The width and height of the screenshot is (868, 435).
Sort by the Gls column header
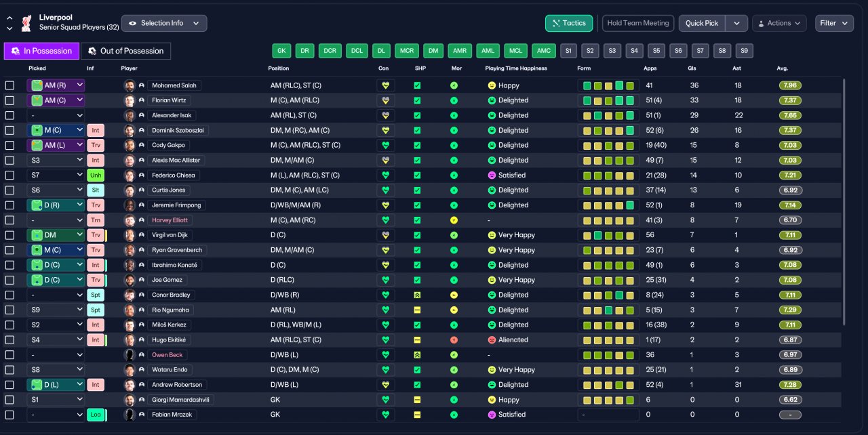pos(693,68)
